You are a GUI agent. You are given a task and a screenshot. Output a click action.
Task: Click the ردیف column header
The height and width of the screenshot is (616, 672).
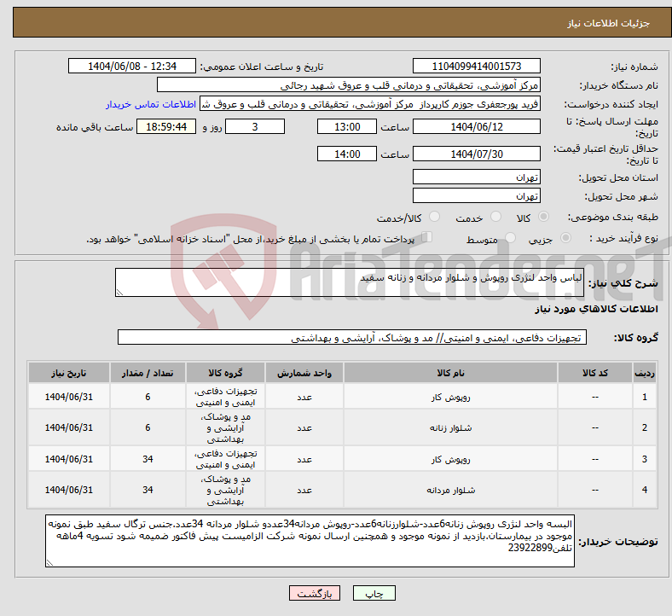(644, 373)
